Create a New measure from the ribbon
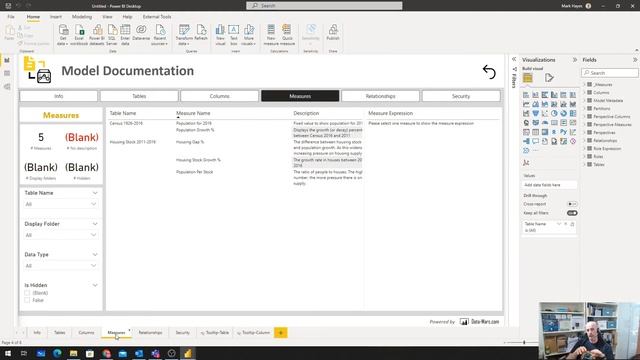The image size is (640, 360). (271, 35)
